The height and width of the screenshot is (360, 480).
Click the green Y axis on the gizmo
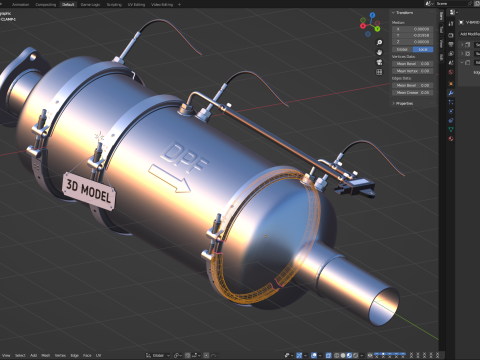pos(377,29)
